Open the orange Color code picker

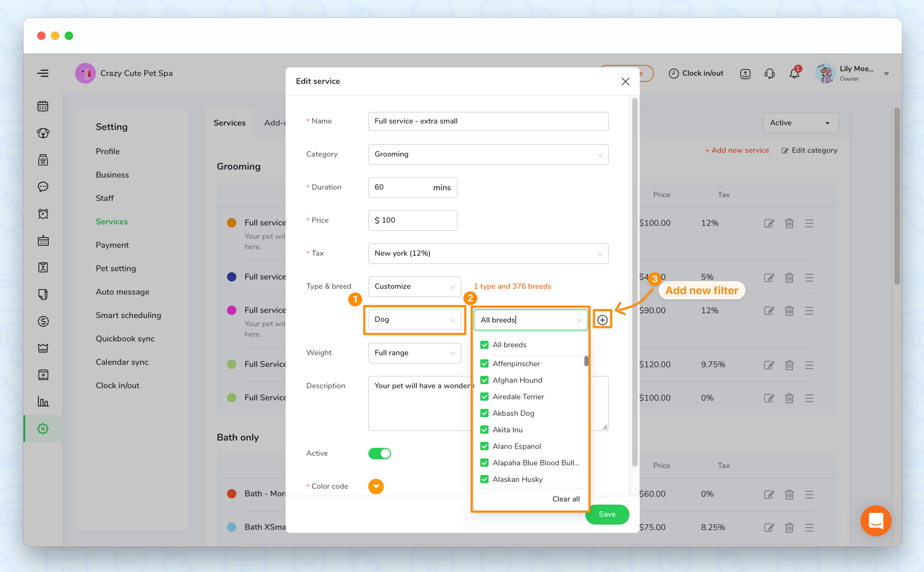[376, 486]
